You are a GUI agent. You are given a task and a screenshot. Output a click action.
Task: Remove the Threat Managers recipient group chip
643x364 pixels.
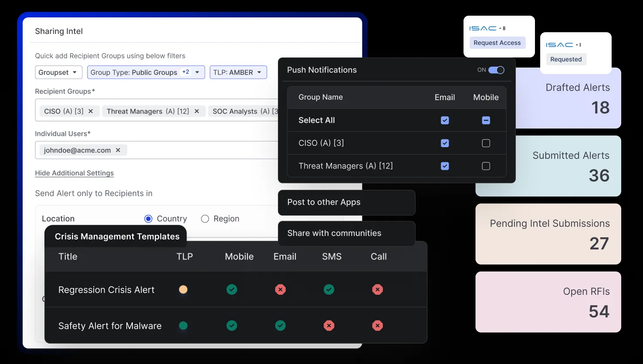tap(196, 111)
